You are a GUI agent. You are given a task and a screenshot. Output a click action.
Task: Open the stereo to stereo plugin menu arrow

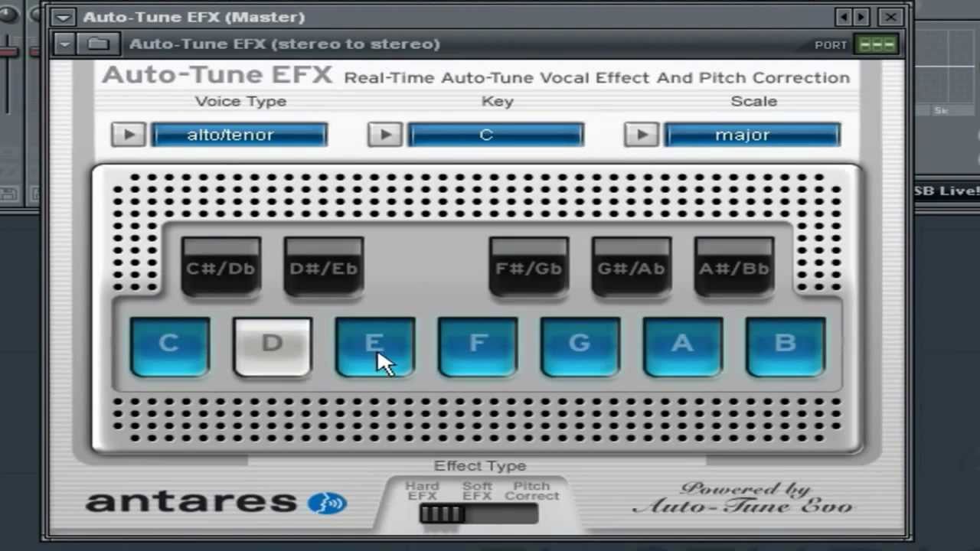point(65,44)
